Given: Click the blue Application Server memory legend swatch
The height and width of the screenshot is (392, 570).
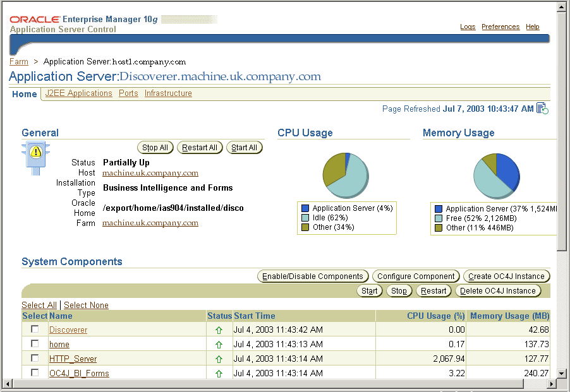Looking at the screenshot, I should tap(439, 209).
